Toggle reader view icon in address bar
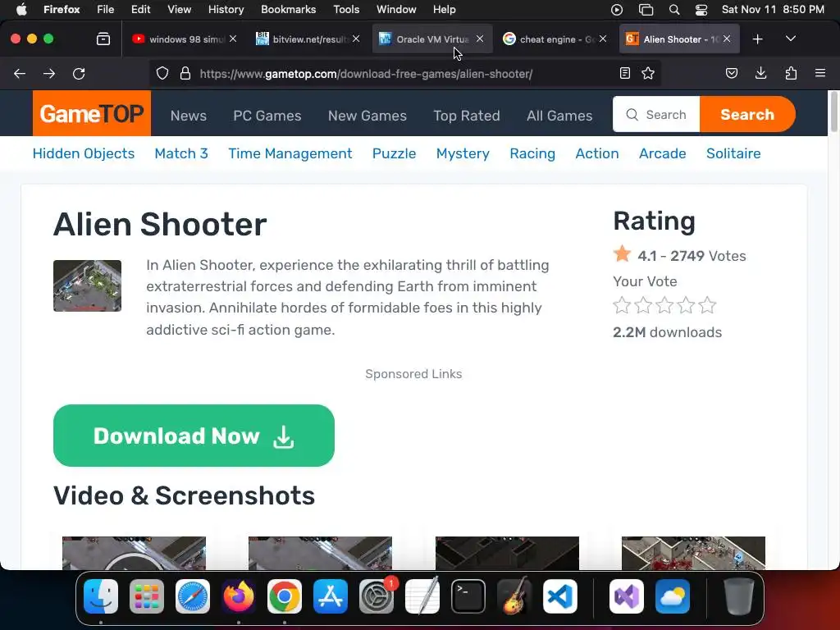 pyautogui.click(x=624, y=73)
